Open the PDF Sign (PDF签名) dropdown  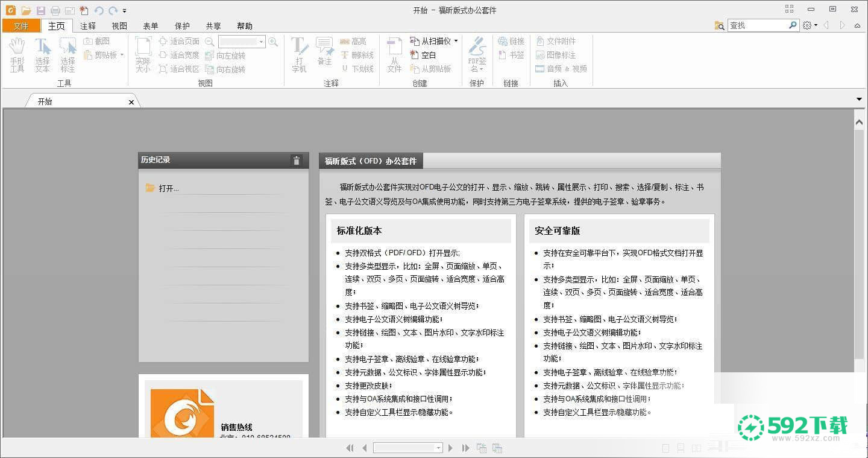477,55
